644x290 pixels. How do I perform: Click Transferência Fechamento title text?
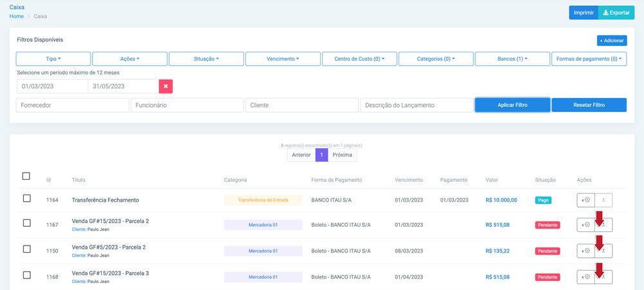(106, 200)
